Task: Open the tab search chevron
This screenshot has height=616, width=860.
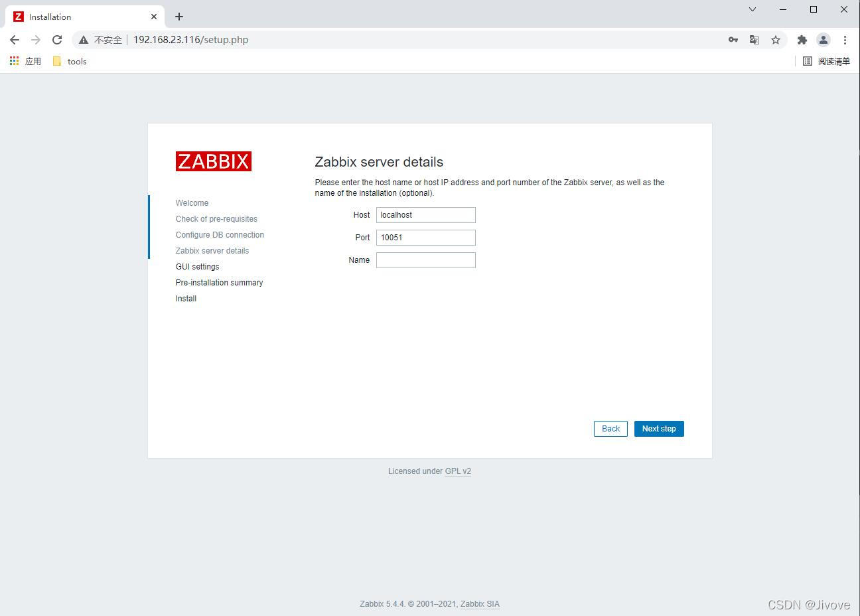Action: (x=752, y=9)
